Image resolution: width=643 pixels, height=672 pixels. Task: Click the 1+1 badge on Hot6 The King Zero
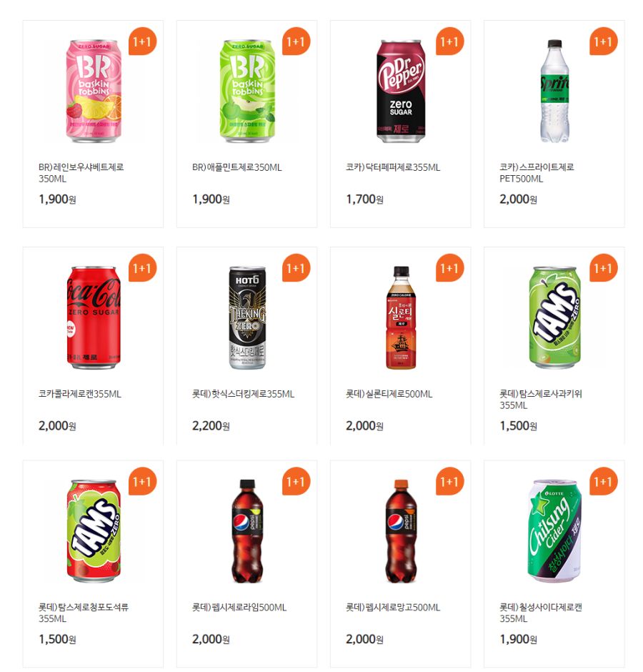296,268
